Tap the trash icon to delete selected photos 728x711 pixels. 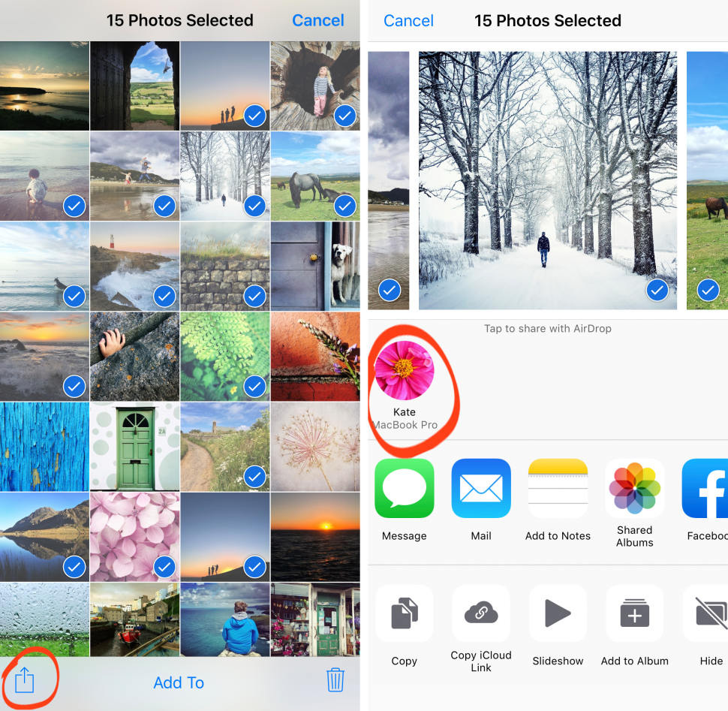click(x=335, y=679)
